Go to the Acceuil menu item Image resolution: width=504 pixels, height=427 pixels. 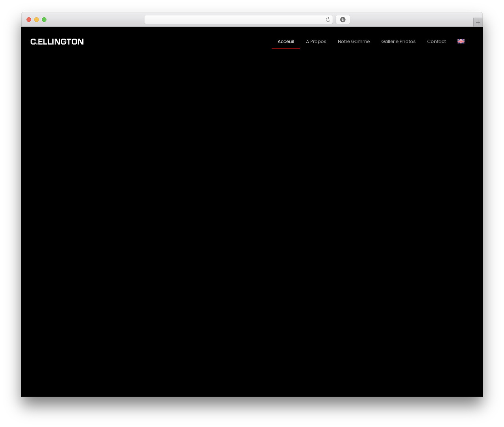point(286,41)
